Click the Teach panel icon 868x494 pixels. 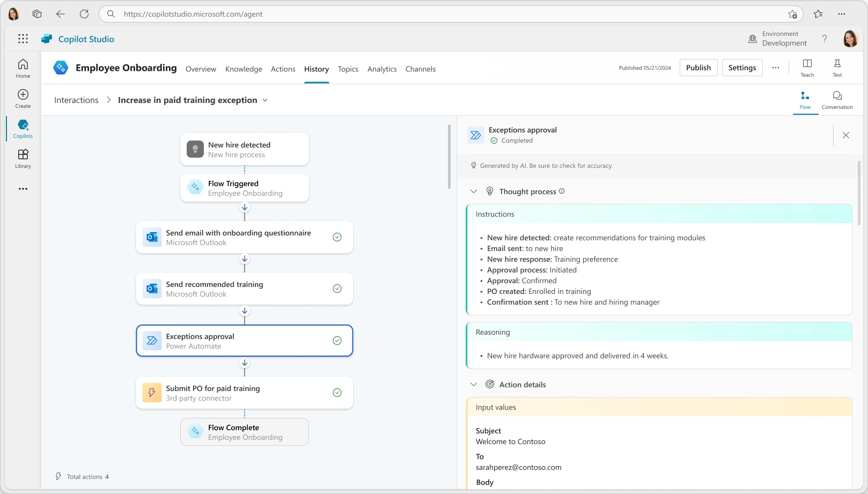coord(807,68)
